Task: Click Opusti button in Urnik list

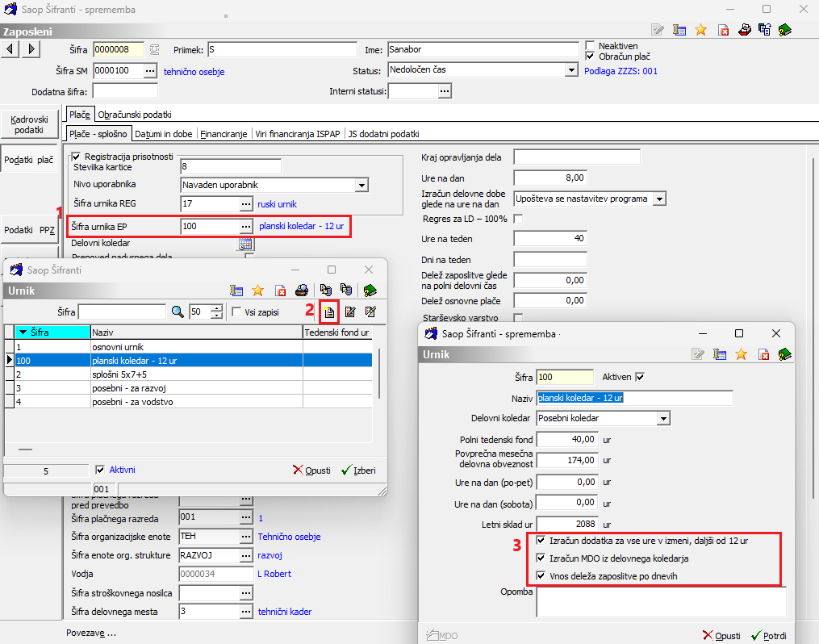Action: click(x=311, y=470)
